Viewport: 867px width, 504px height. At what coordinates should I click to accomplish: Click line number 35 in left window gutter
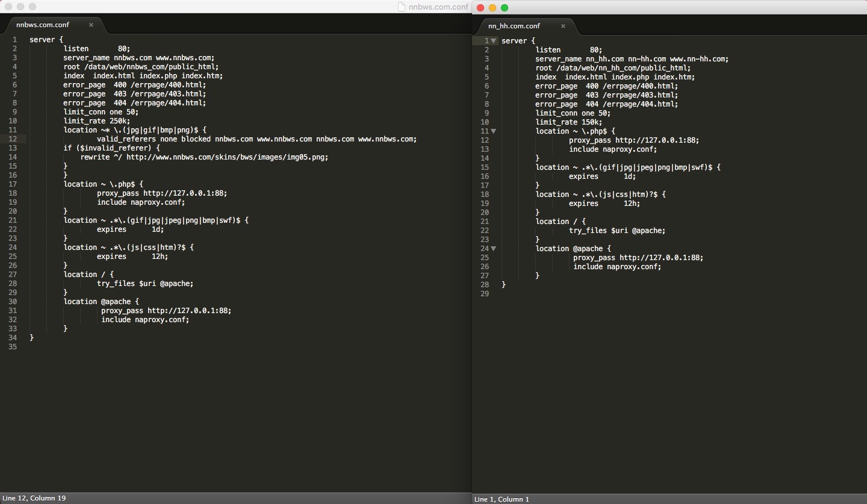click(13, 347)
